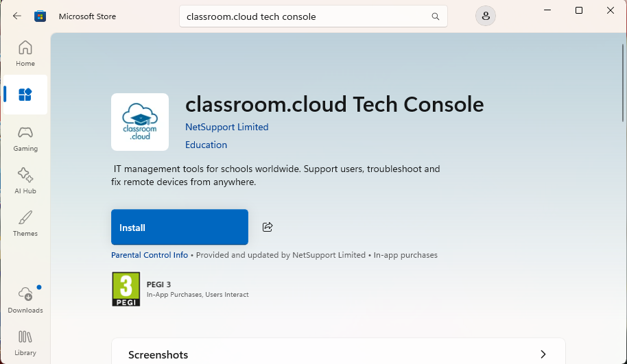Open NetSupport Limited publisher link
627x364 pixels.
[x=227, y=127]
